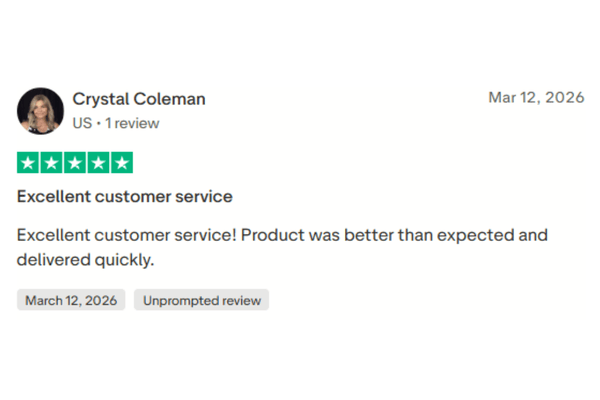Open the "Excellent customer service" review title

click(x=125, y=196)
